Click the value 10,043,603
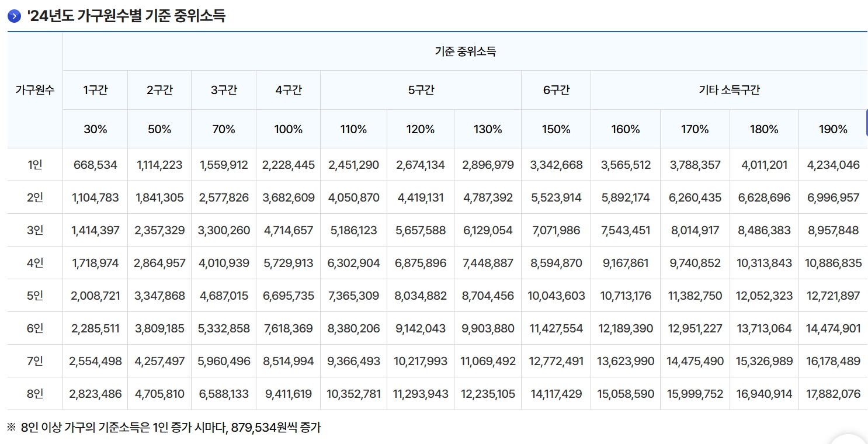Image resolution: width=868 pixels, height=444 pixels. click(x=556, y=296)
